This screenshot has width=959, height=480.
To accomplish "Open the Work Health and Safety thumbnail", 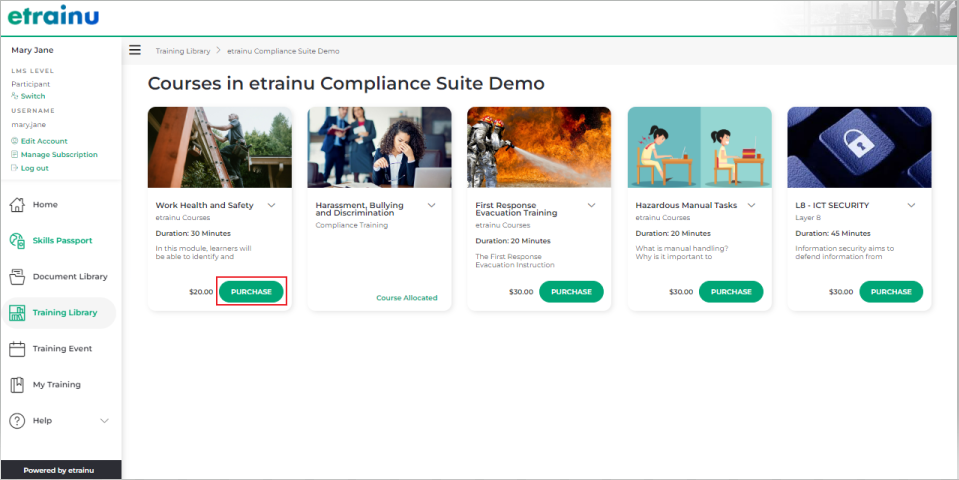I will pyautogui.click(x=220, y=147).
